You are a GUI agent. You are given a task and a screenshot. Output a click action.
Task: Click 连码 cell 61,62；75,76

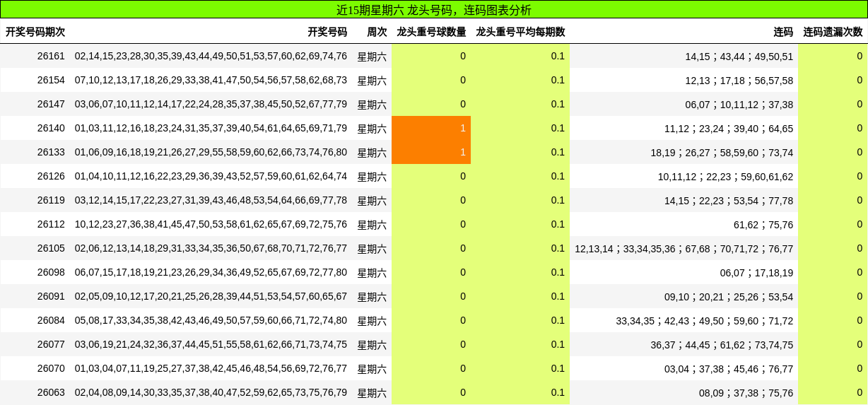coord(763,225)
